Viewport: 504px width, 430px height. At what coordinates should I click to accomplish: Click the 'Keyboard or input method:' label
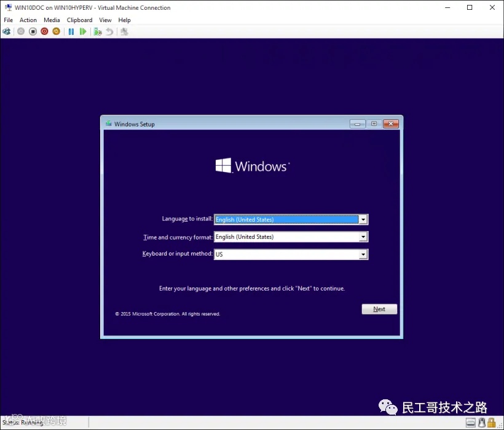pos(178,254)
